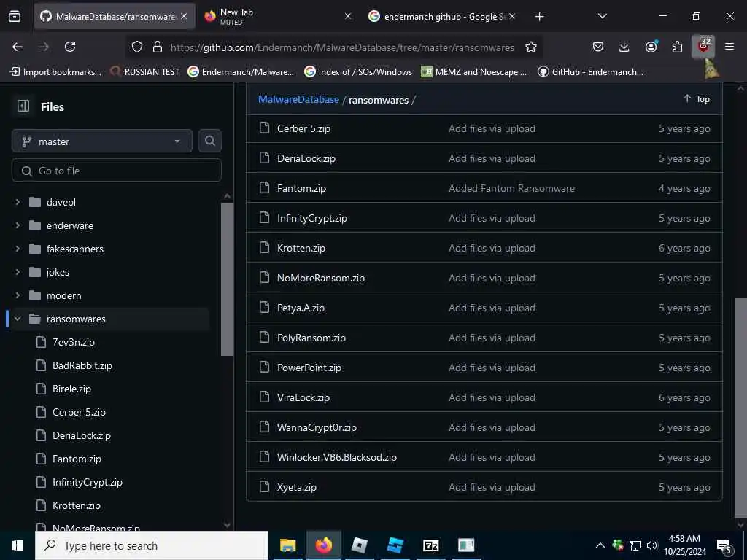Open NoMoreRansom.zip in the main list
Viewport: 747px width, 560px height.
[x=321, y=278]
